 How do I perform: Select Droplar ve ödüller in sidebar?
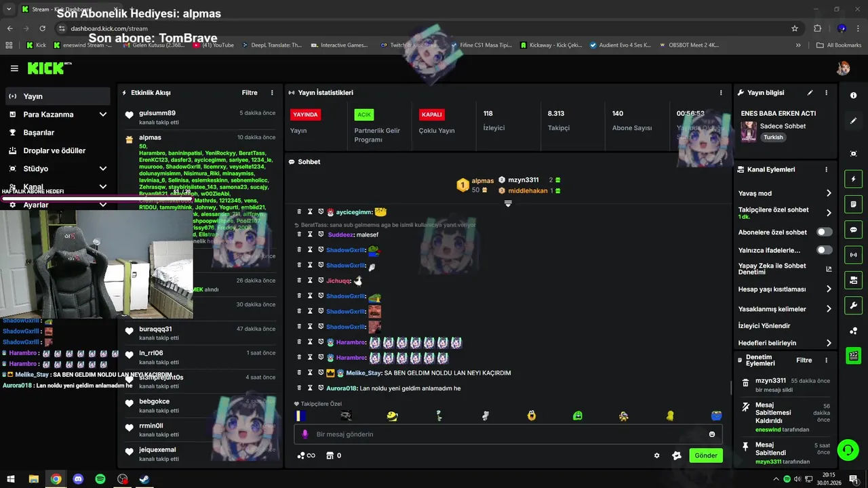click(57, 150)
